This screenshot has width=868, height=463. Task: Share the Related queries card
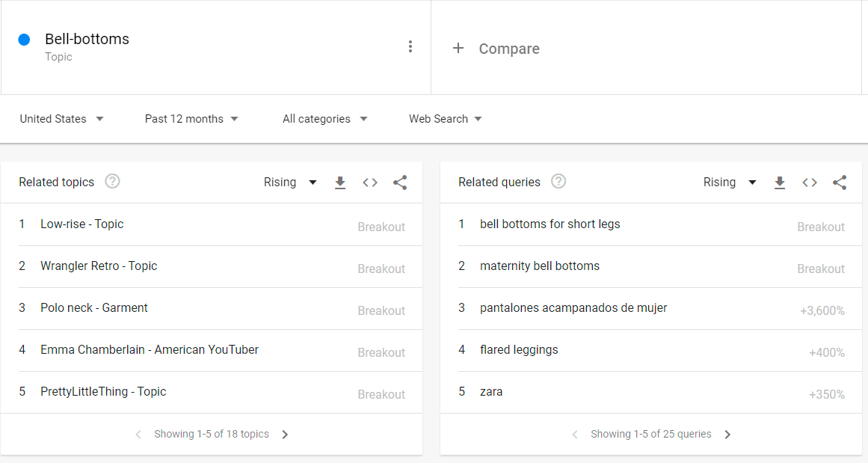pos(840,183)
